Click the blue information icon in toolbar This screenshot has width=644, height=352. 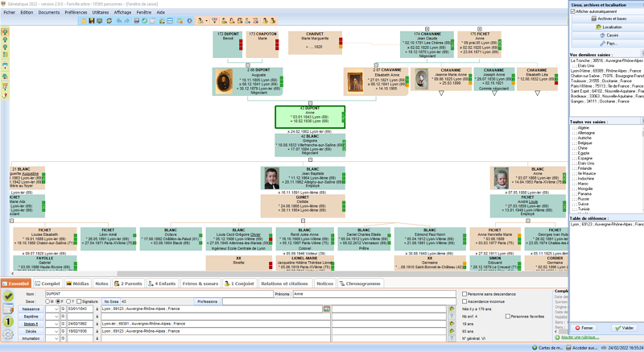[189, 20]
